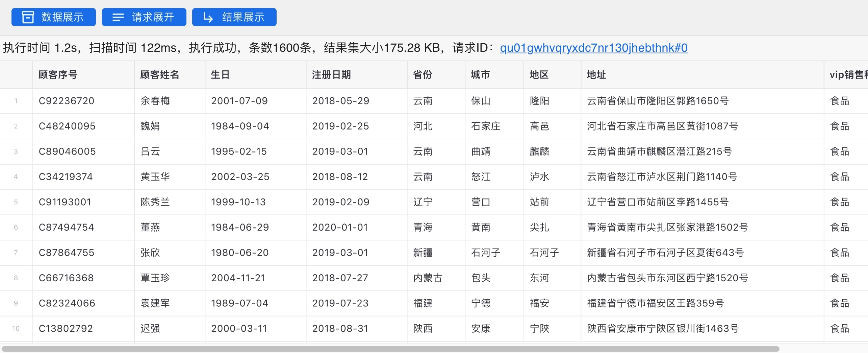Click the city cell showing 石河子
The image size is (868, 353).
pyautogui.click(x=485, y=253)
